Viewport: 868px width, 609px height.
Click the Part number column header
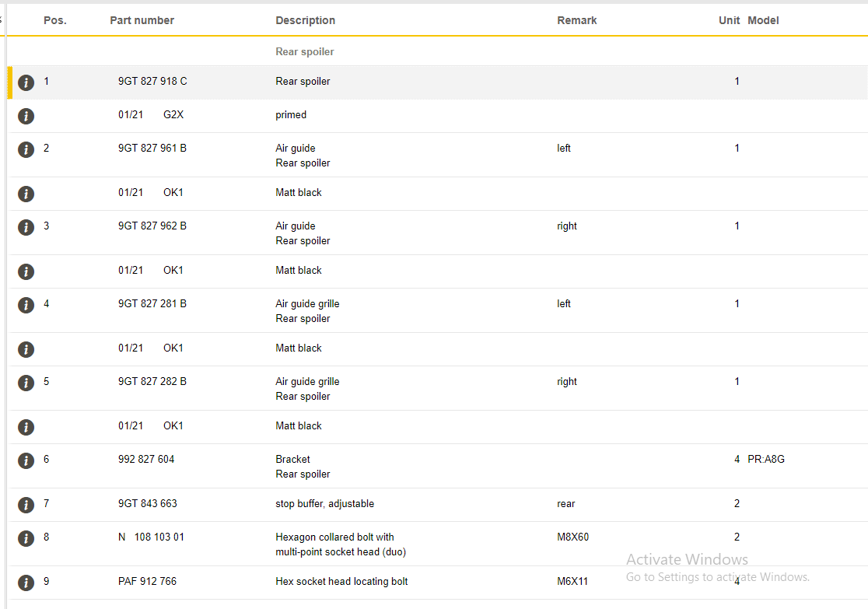click(142, 20)
